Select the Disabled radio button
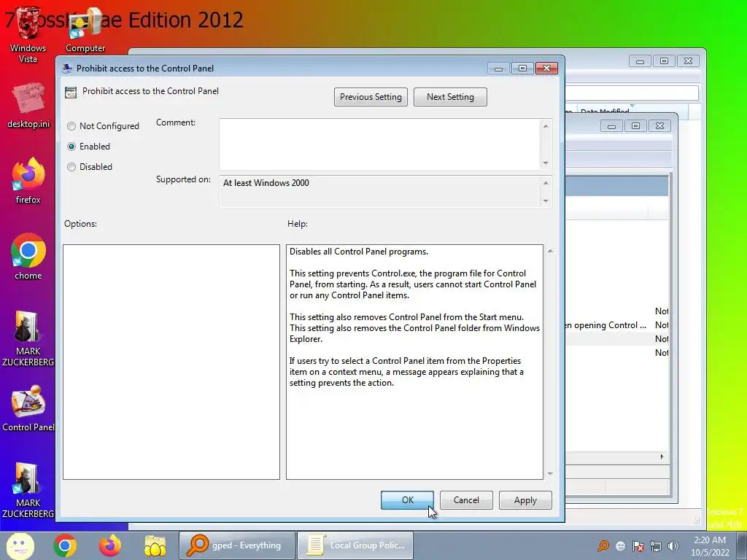The image size is (747, 560). (71, 167)
